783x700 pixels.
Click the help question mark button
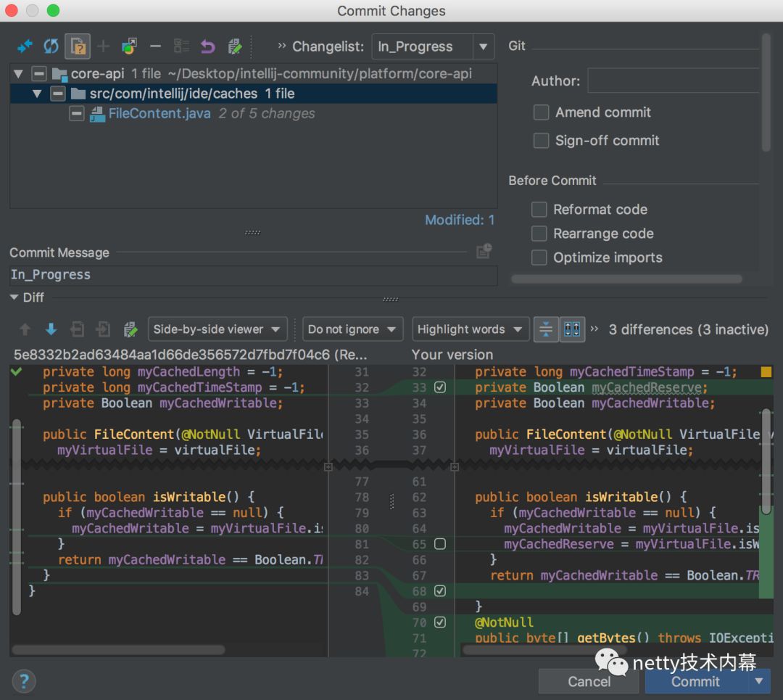point(24,681)
